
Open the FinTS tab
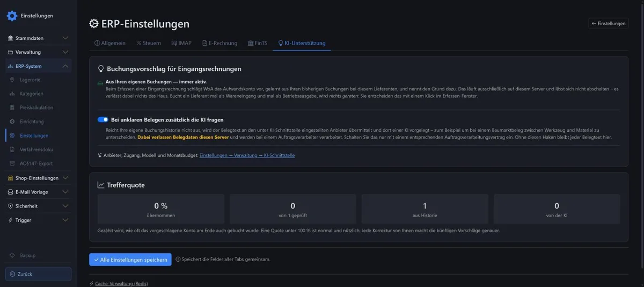coord(258,43)
